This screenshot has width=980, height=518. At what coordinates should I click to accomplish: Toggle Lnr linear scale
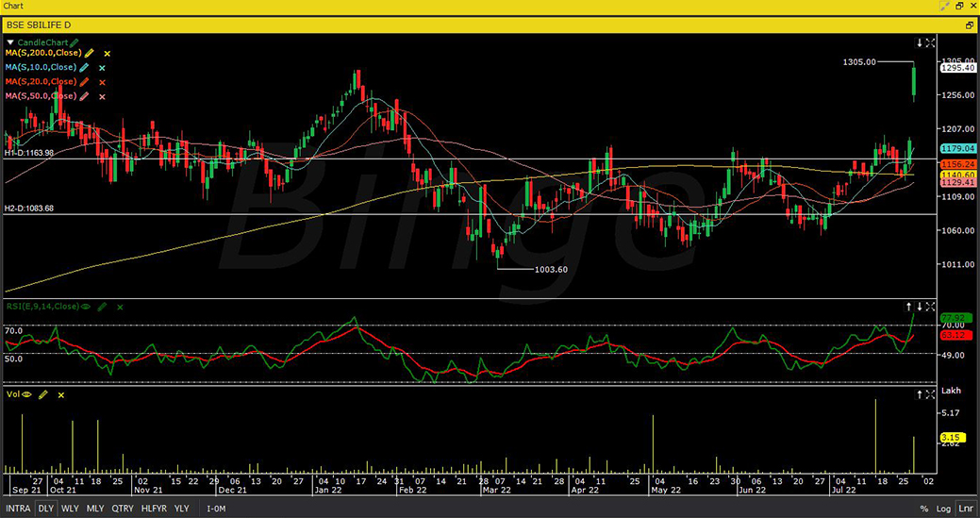pyautogui.click(x=965, y=509)
